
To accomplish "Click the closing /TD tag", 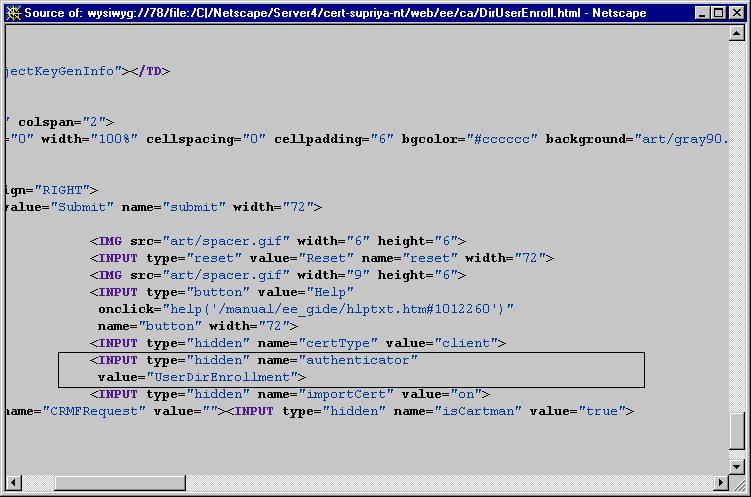I will coord(150,71).
